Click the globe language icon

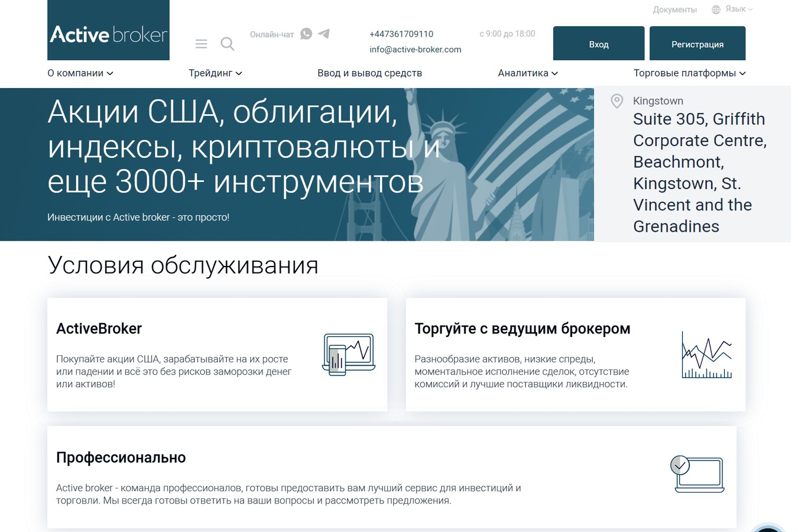[x=716, y=9]
